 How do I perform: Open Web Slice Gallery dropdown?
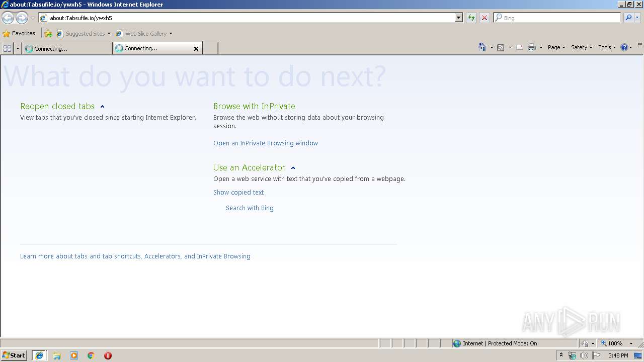[x=144, y=34]
